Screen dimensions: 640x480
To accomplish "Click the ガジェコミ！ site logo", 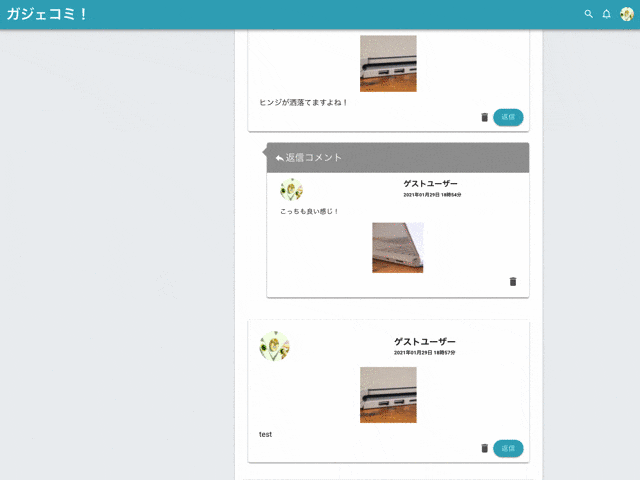I will pos(47,14).
